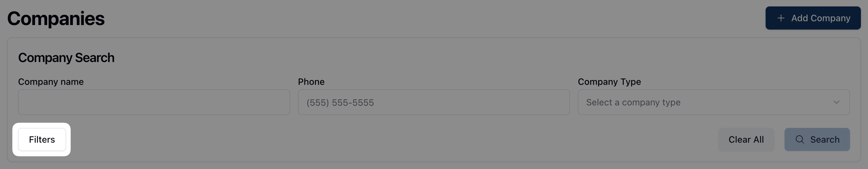
Task: Click the word 'Search' on the button
Action: (825, 139)
